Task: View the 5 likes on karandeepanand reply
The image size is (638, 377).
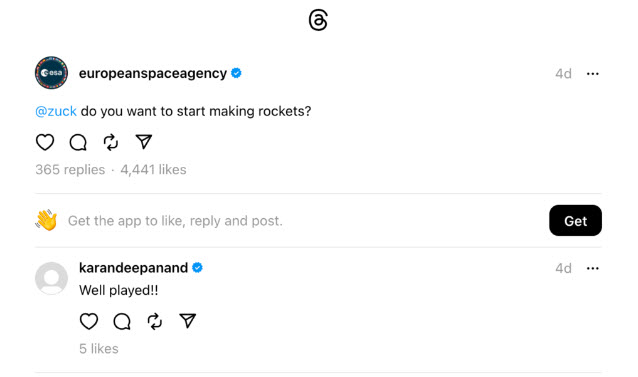Action: [99, 349]
